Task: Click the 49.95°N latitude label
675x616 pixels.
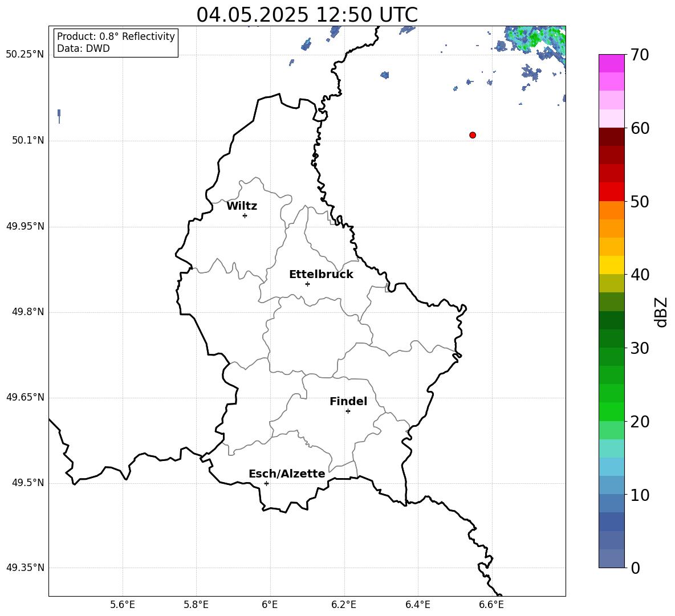Action: (25, 226)
